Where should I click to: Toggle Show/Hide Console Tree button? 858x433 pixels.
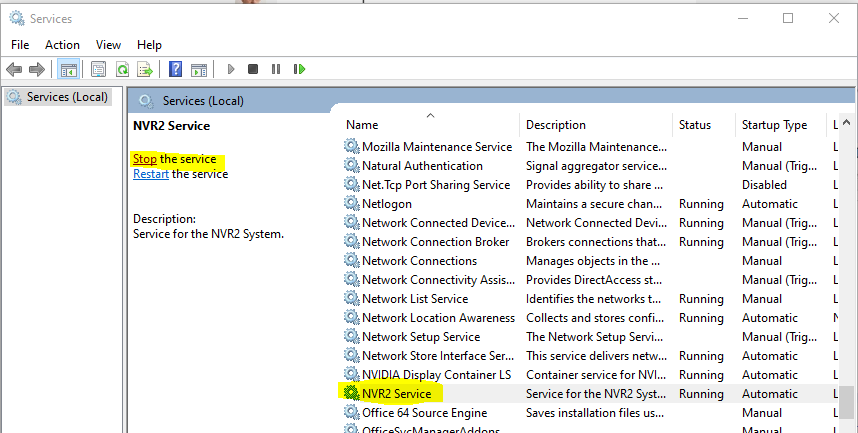point(69,69)
